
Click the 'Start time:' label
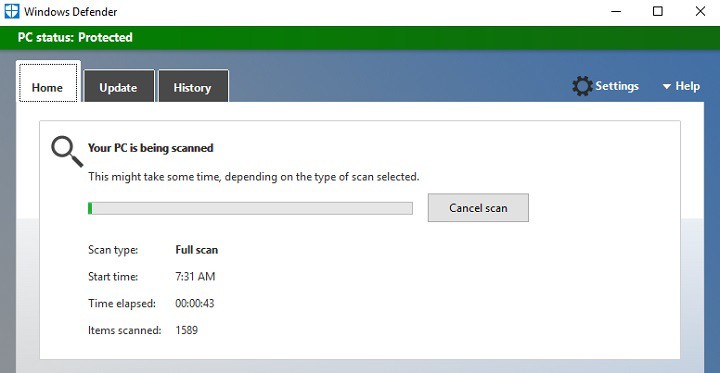(113, 277)
